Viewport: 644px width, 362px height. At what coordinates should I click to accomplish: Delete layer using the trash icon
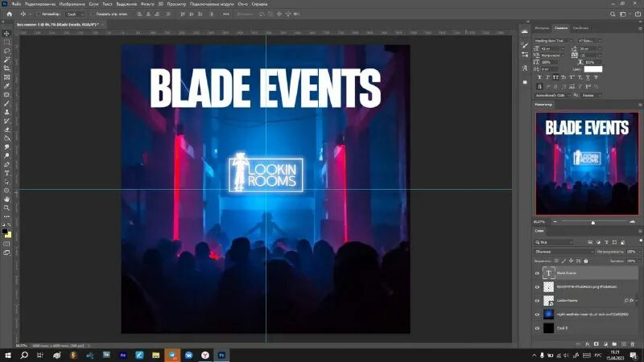pyautogui.click(x=633, y=344)
